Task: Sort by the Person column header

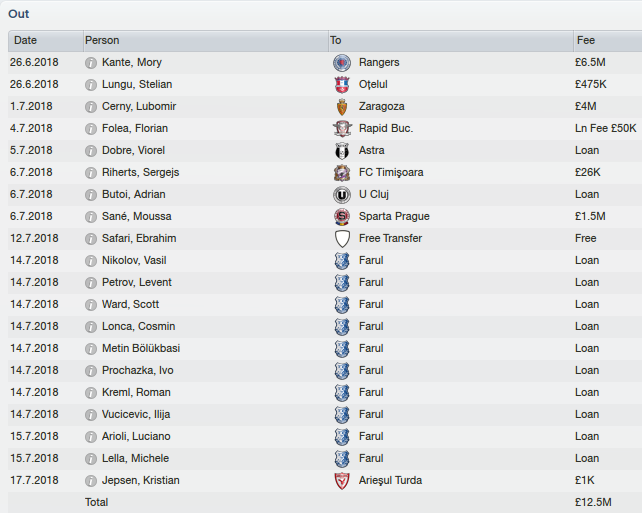Action: pos(206,41)
